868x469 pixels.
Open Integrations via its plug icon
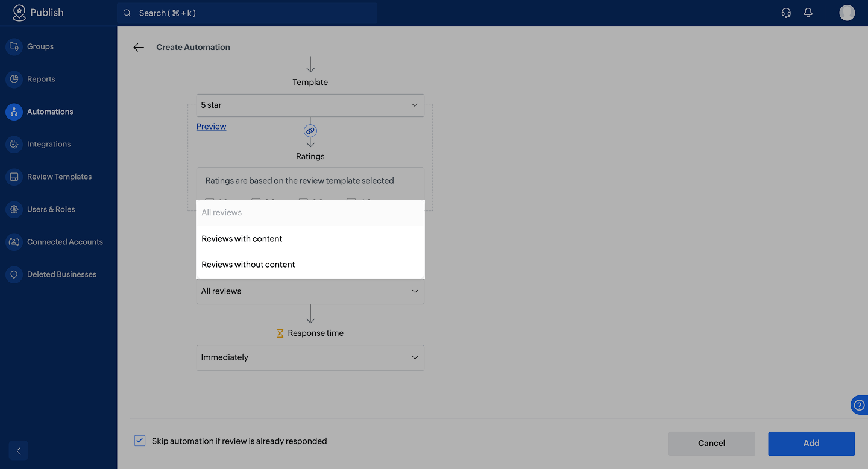[x=14, y=144]
